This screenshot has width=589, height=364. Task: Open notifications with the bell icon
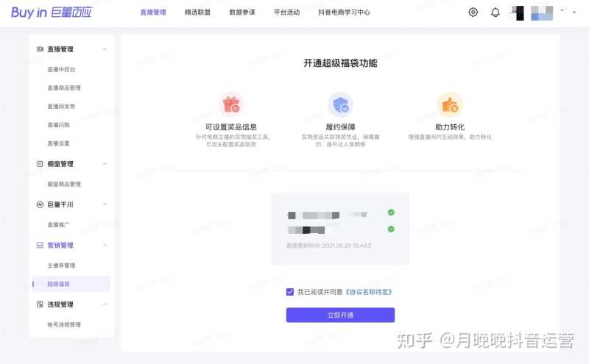(495, 13)
